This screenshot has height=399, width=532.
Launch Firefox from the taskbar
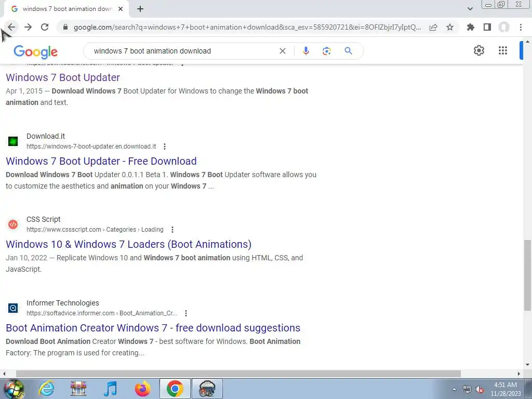pyautogui.click(x=142, y=389)
